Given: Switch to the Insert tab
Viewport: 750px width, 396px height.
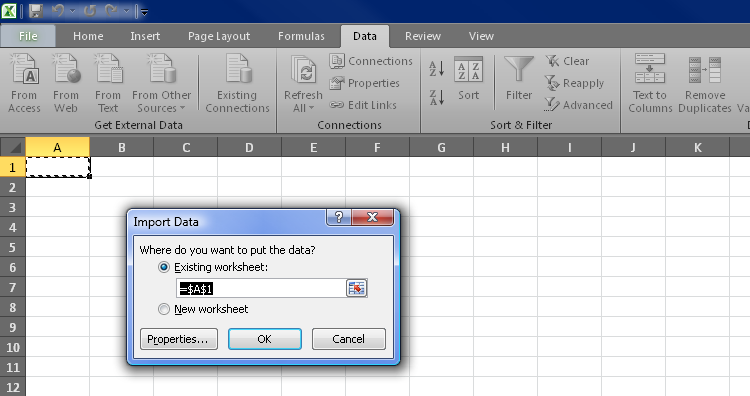Looking at the screenshot, I should point(145,36).
